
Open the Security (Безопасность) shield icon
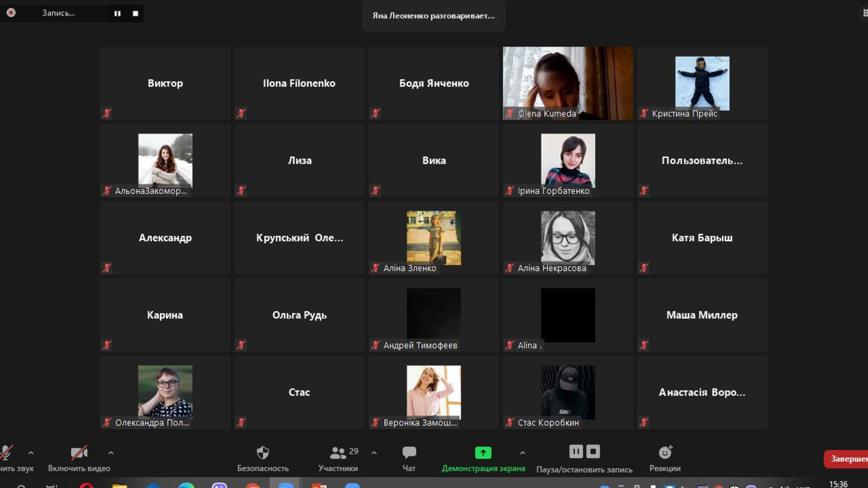point(263,453)
